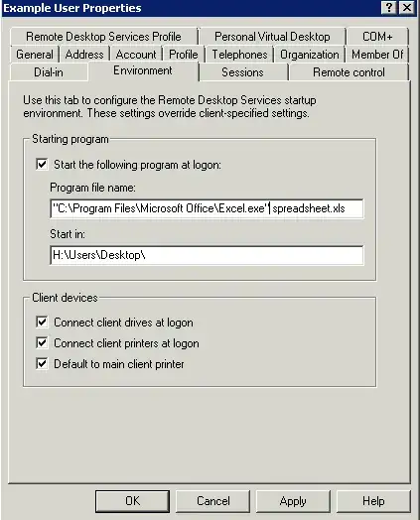Switch to Personal Virtual Desktop tab

tap(272, 37)
